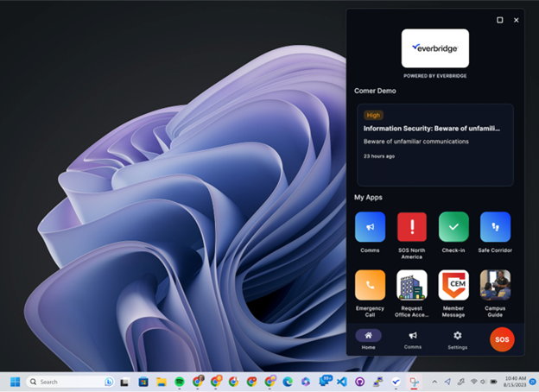Open volume speaker tray icon
Viewport: 539px width, 392px height.
483,382
